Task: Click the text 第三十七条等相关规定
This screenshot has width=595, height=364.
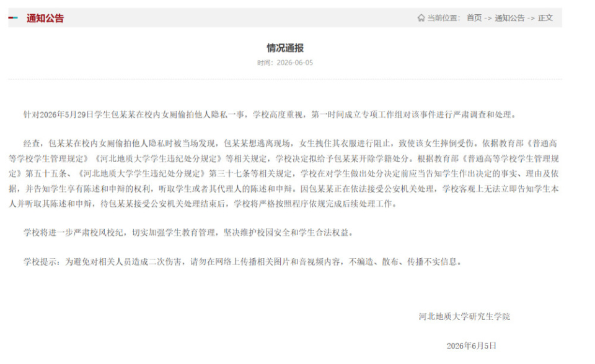Action: point(250,174)
